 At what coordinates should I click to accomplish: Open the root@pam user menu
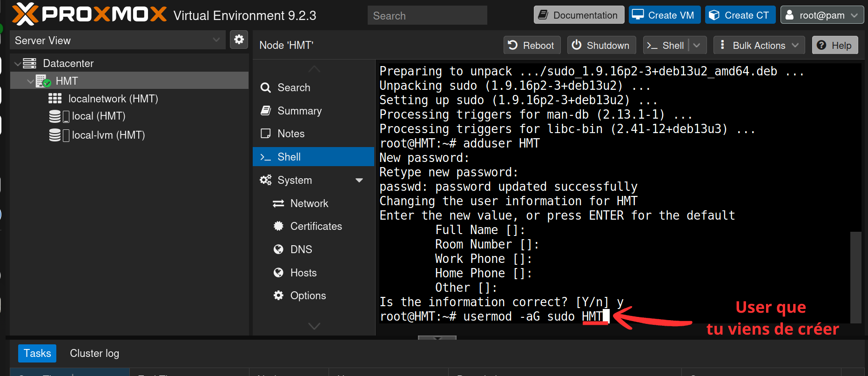point(822,15)
